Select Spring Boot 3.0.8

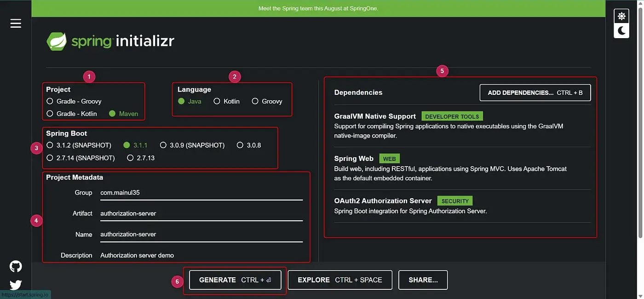tap(249, 145)
